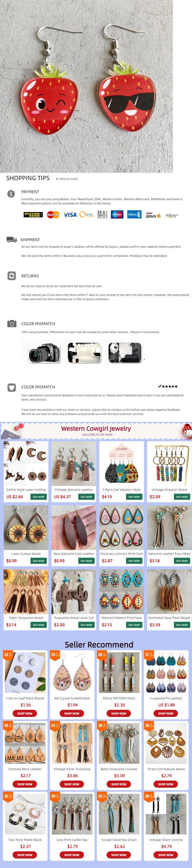The height and width of the screenshot is (868, 192).
Task: Open the Turquoise Stone Laser Cut cactus thumbnail
Action: coord(74,592)
